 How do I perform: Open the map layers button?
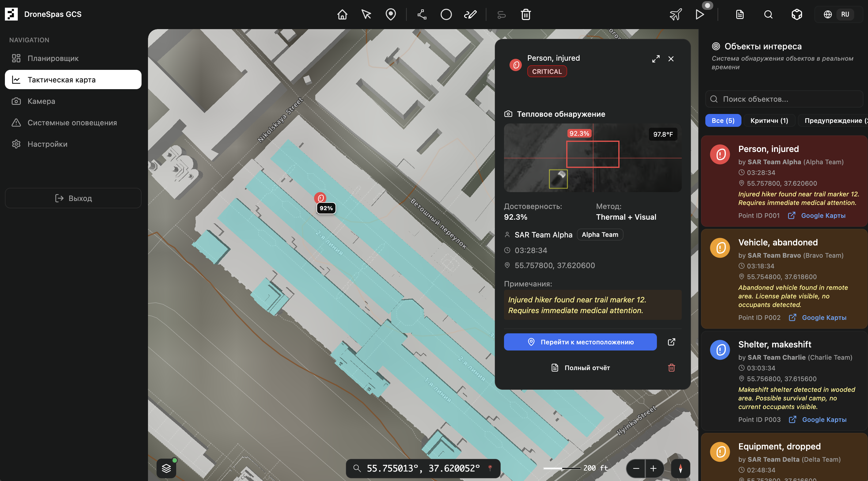point(166,468)
